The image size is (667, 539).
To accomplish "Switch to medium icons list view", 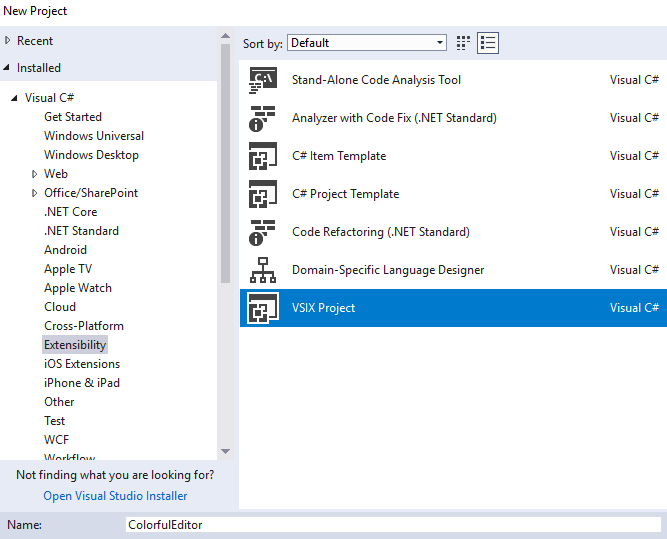I will pyautogui.click(x=487, y=43).
